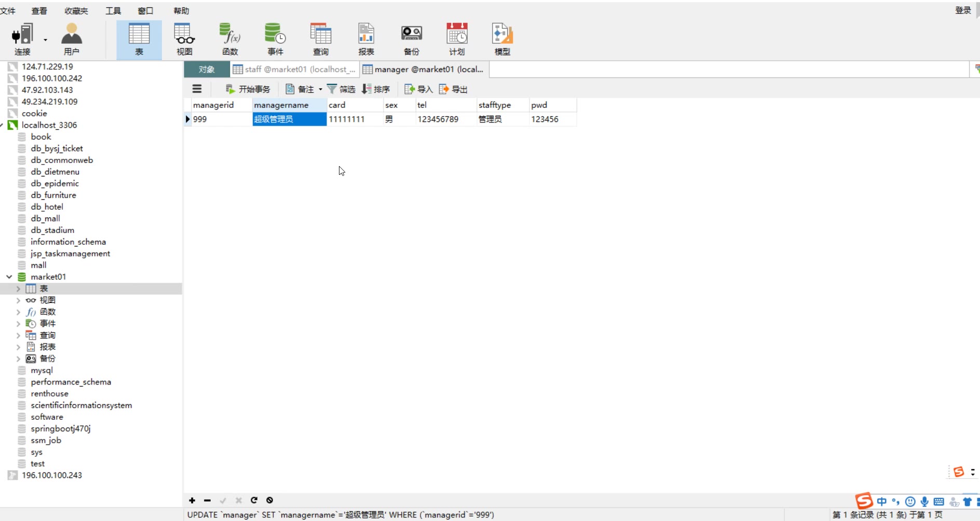Image resolution: width=980 pixels, height=521 pixels.
Task: Click the pwd column header
Action: click(x=553, y=105)
